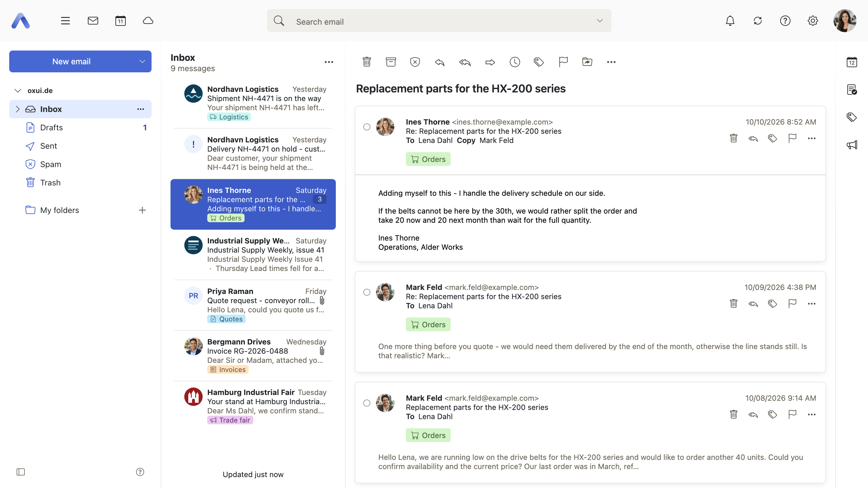Delete Mark Feld's 10/09/2026 message
868x488 pixels.
click(734, 304)
